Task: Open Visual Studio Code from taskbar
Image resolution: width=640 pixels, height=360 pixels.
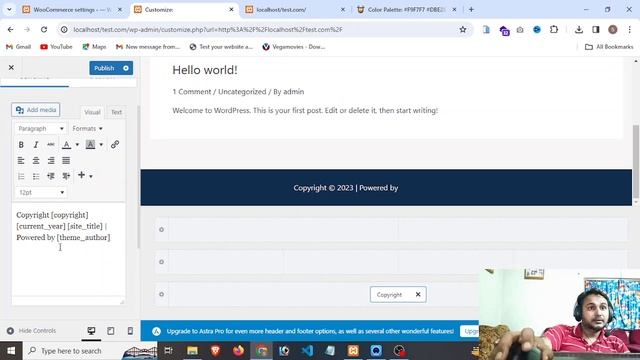Action: [307, 351]
